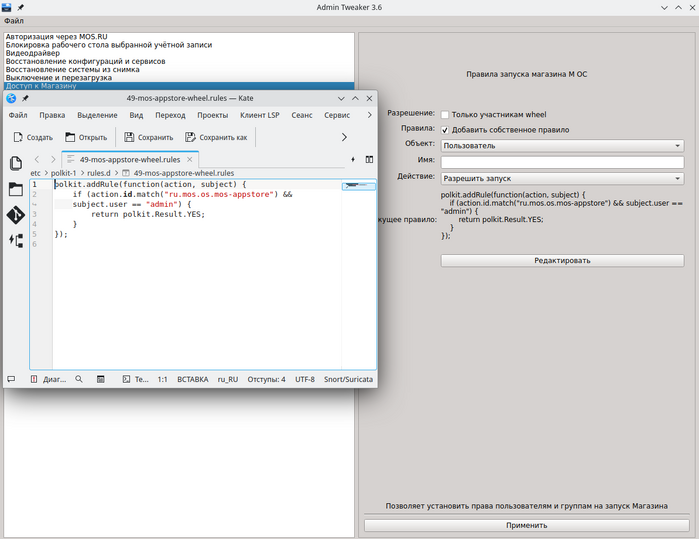This screenshot has height=539, width=699.
Task: Click the 'Редактировать' button
Action: [562, 260]
